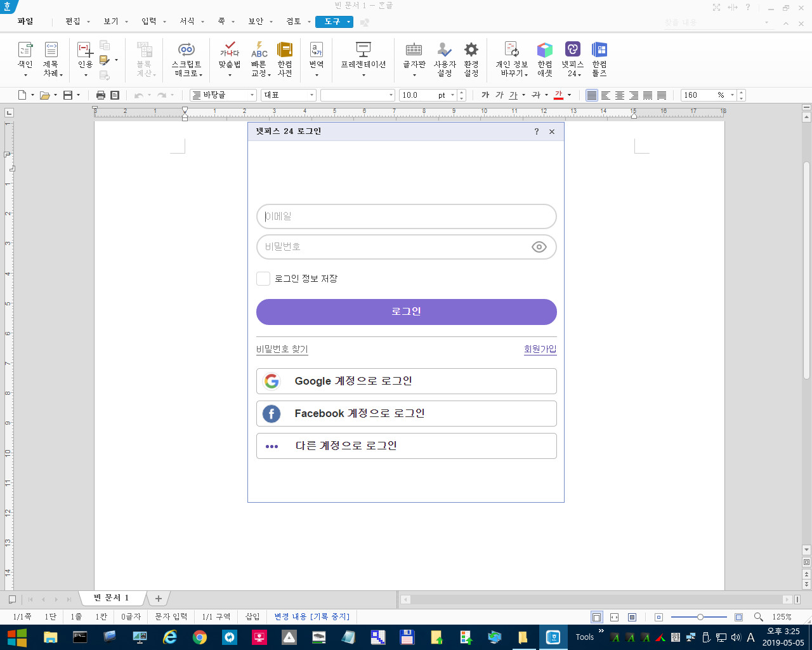
Task: Click the red font color swatch
Action: [x=558, y=95]
